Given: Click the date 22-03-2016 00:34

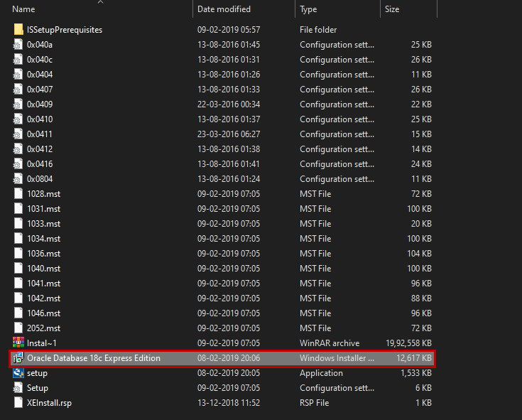Looking at the screenshot, I should pyautogui.click(x=229, y=104).
